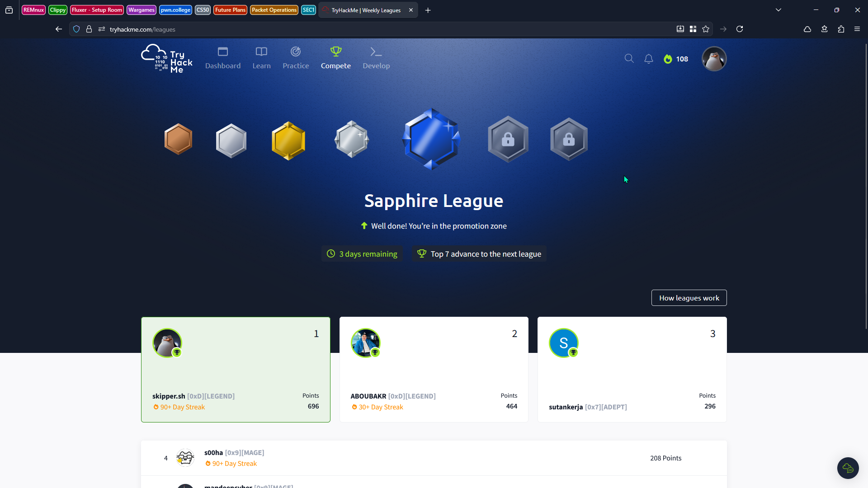
Task: Click the 108 streak flame icon
Action: coord(668,59)
